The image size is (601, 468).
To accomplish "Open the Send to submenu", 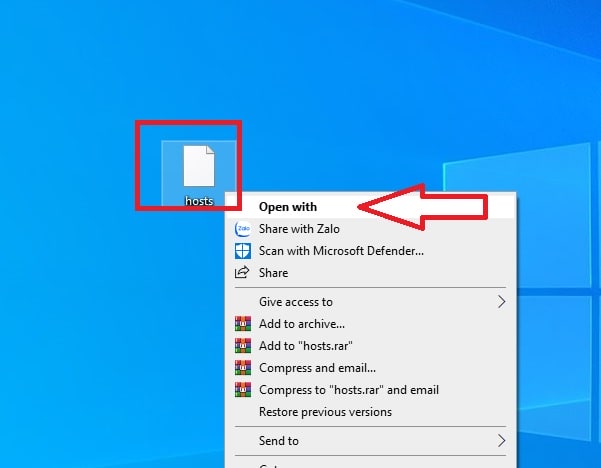I will (x=370, y=441).
